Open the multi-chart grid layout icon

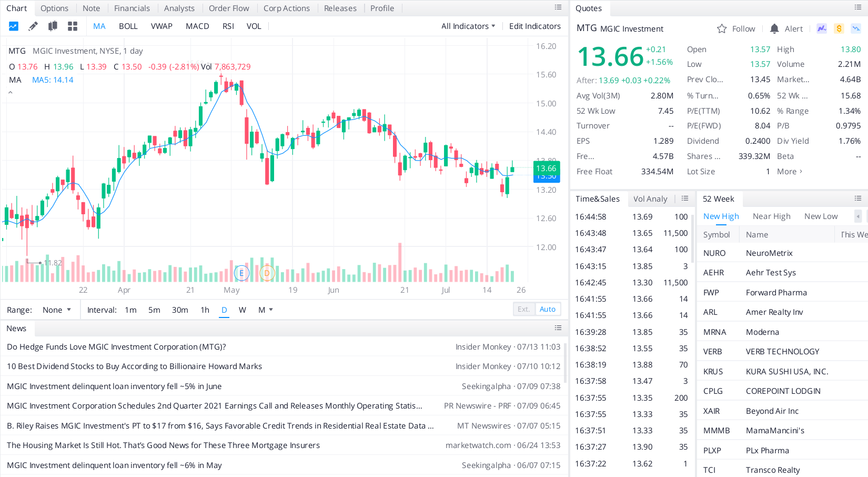pyautogui.click(x=73, y=26)
